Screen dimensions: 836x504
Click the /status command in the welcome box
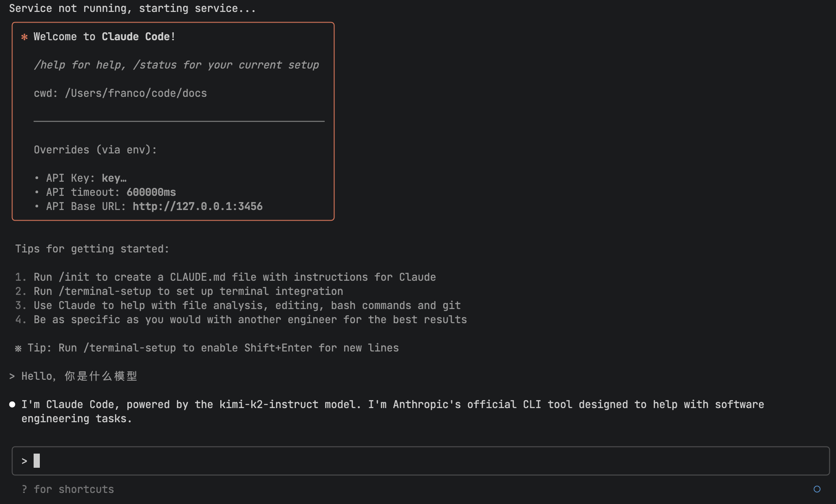click(x=154, y=65)
